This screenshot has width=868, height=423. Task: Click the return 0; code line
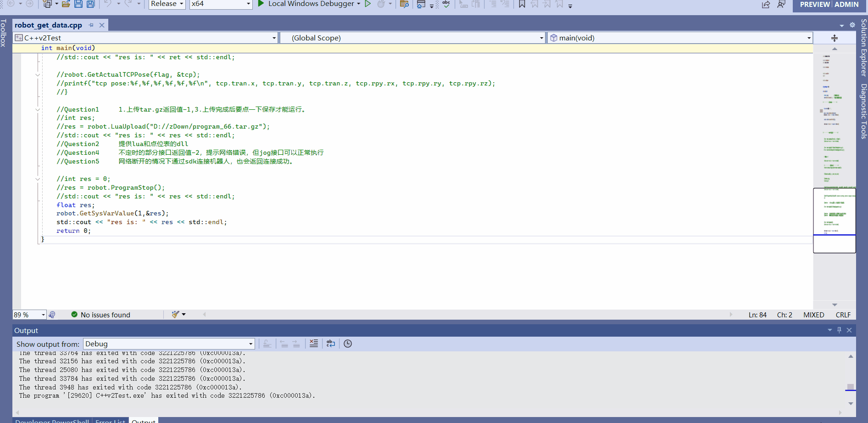(x=73, y=231)
